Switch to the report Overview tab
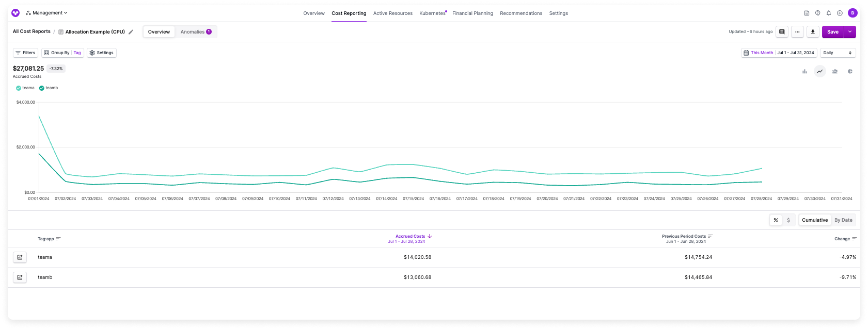 pos(159,32)
